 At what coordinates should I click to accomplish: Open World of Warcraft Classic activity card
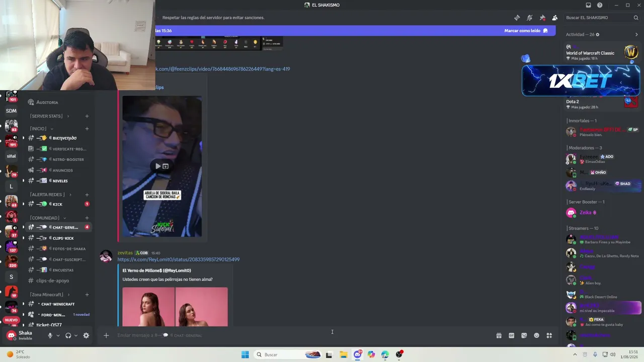[602, 53]
